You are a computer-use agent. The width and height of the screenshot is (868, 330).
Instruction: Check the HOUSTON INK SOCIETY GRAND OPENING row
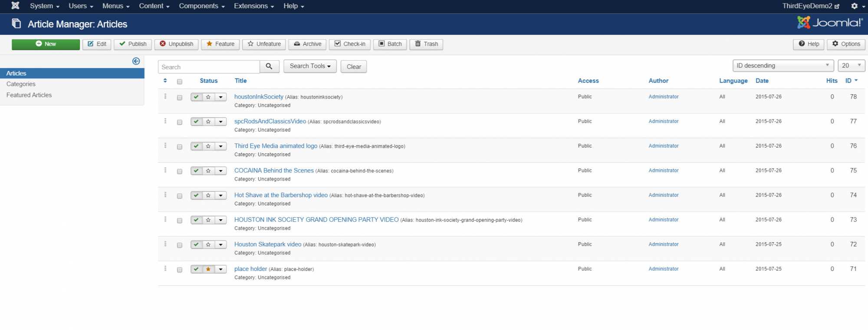pos(180,221)
